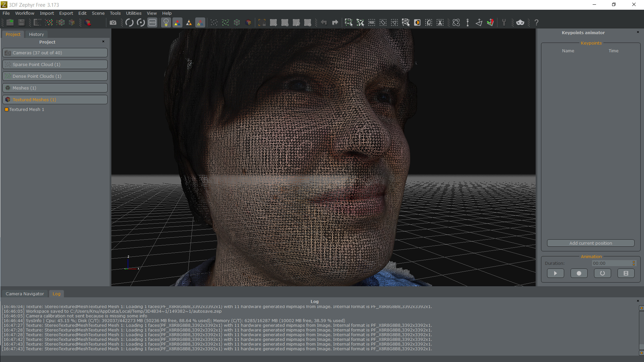Toggle the selection lock padlock
644x362 pixels.
263,22
